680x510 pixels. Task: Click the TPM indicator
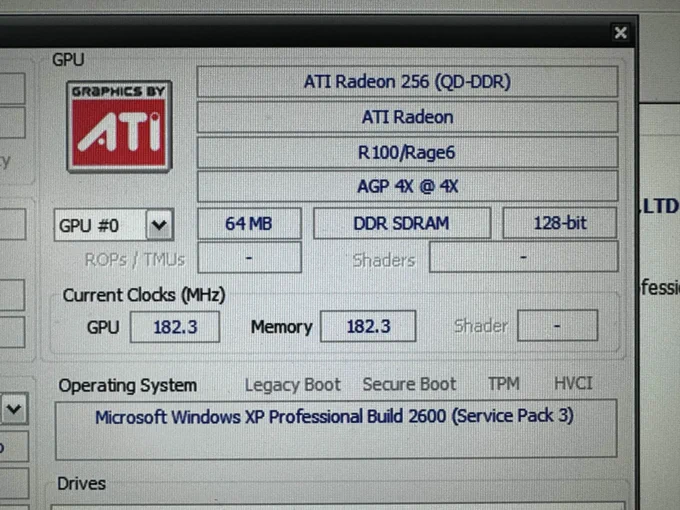coord(503,383)
